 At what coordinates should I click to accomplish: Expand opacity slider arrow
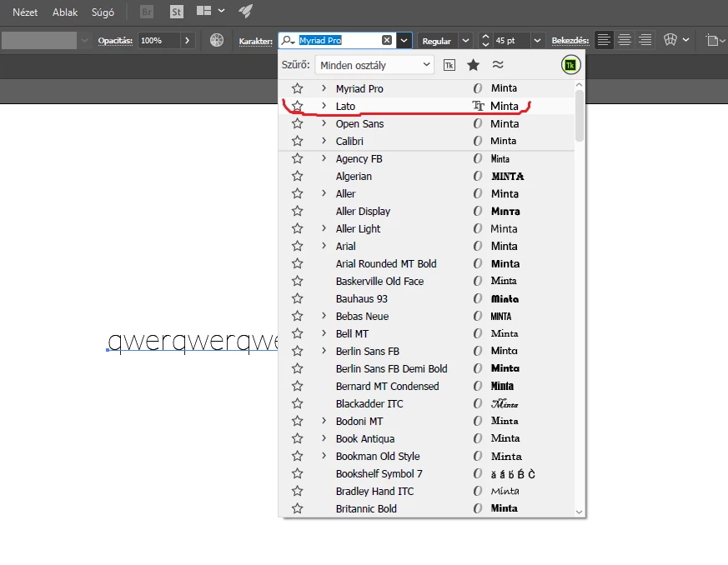pyautogui.click(x=187, y=40)
